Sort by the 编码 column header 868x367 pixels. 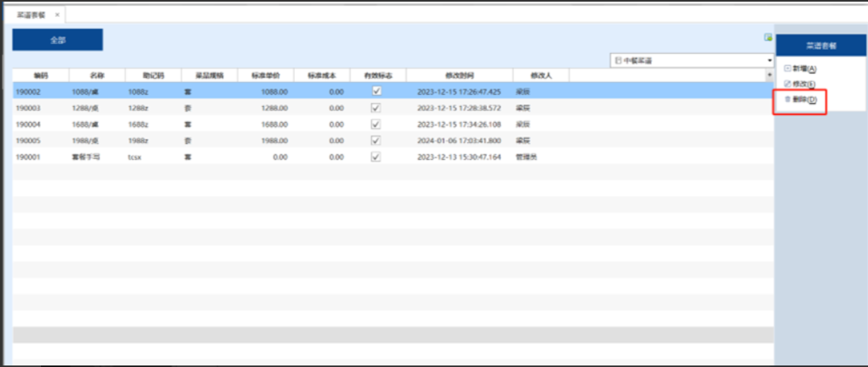pos(41,75)
